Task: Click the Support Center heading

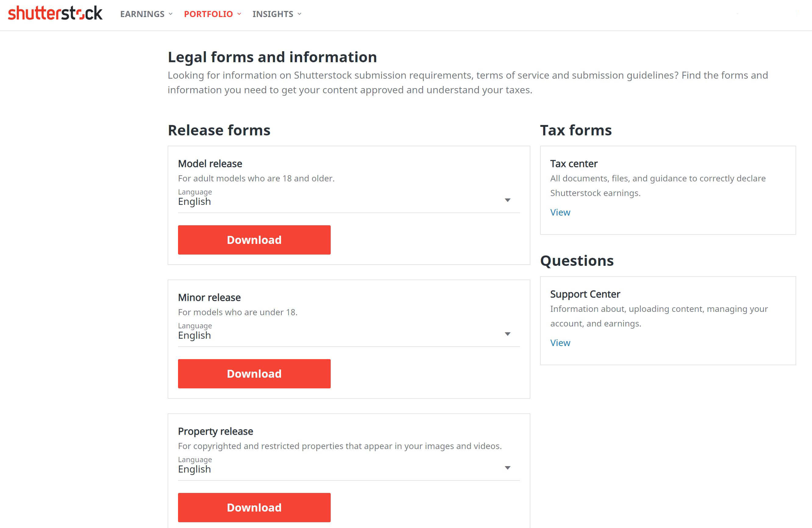Action: point(585,294)
